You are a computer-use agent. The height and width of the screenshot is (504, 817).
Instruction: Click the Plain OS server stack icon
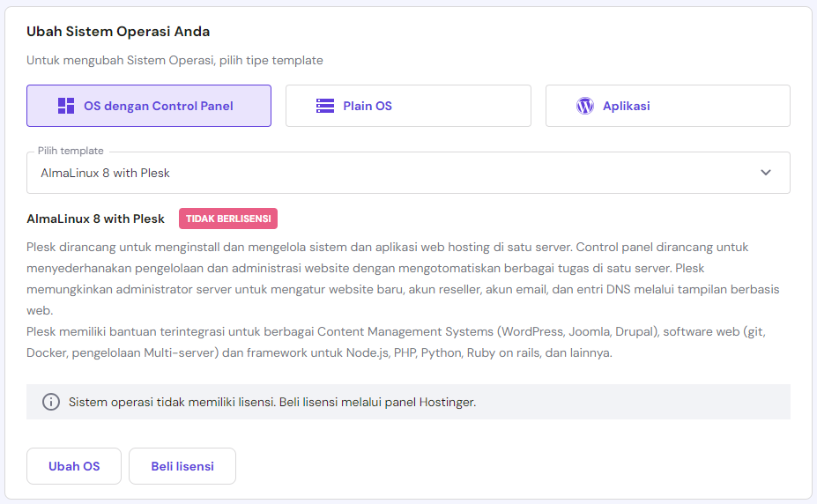[325, 106]
